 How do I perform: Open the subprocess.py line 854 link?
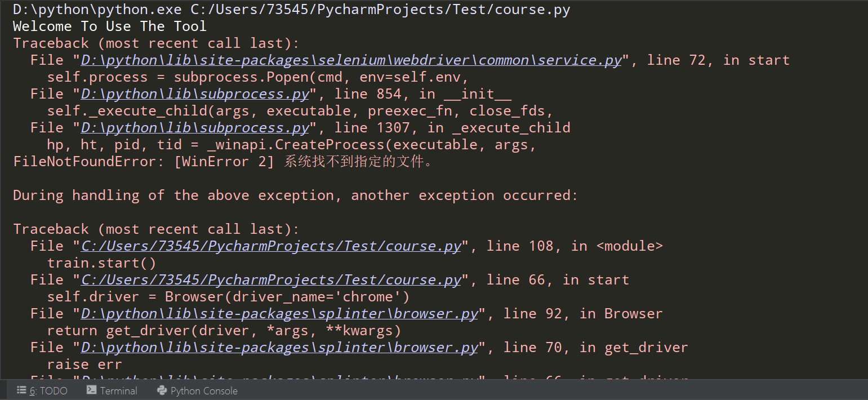pos(194,94)
